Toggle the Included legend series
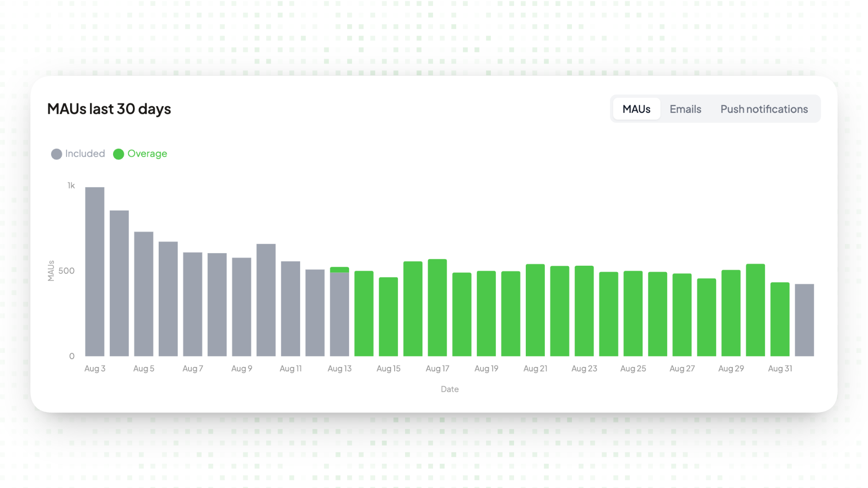The image size is (868, 488). click(x=78, y=154)
